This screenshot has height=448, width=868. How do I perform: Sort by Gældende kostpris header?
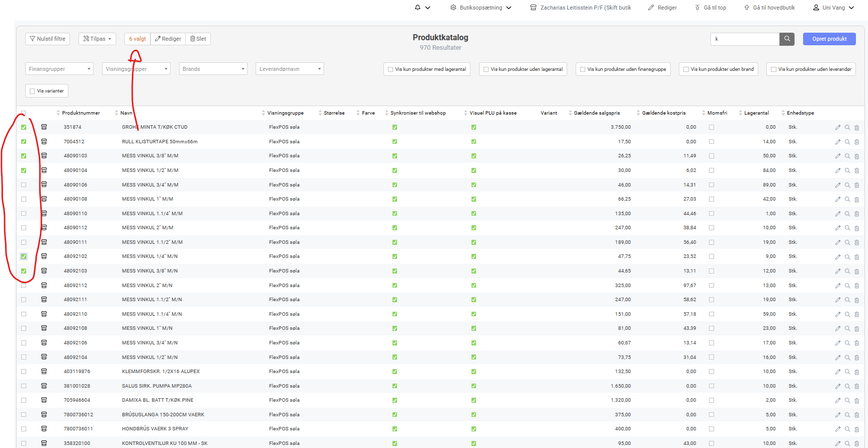664,113
